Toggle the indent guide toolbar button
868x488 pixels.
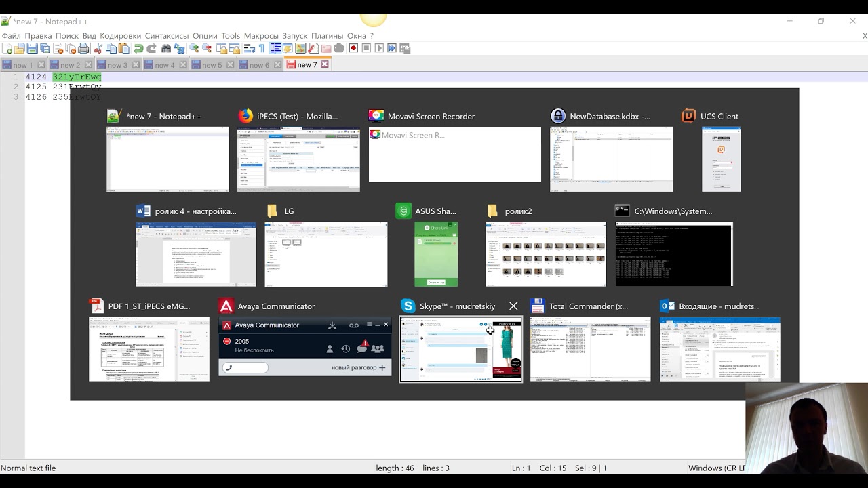pyautogui.click(x=275, y=48)
